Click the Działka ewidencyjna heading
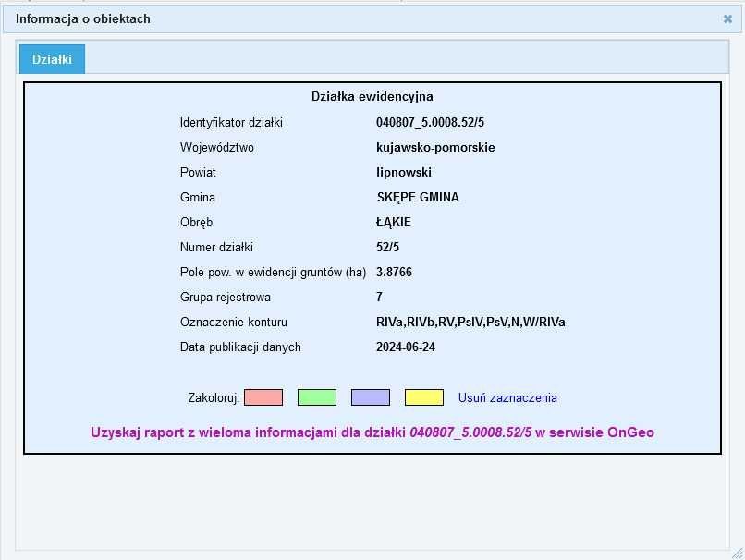Viewport: 745px width, 560px height. point(372,96)
